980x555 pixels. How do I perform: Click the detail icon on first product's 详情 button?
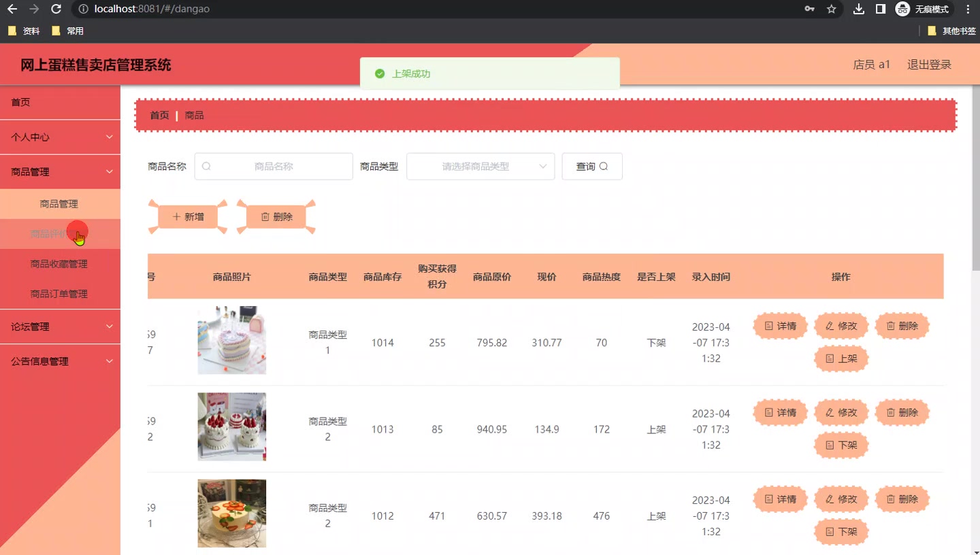[768, 326]
